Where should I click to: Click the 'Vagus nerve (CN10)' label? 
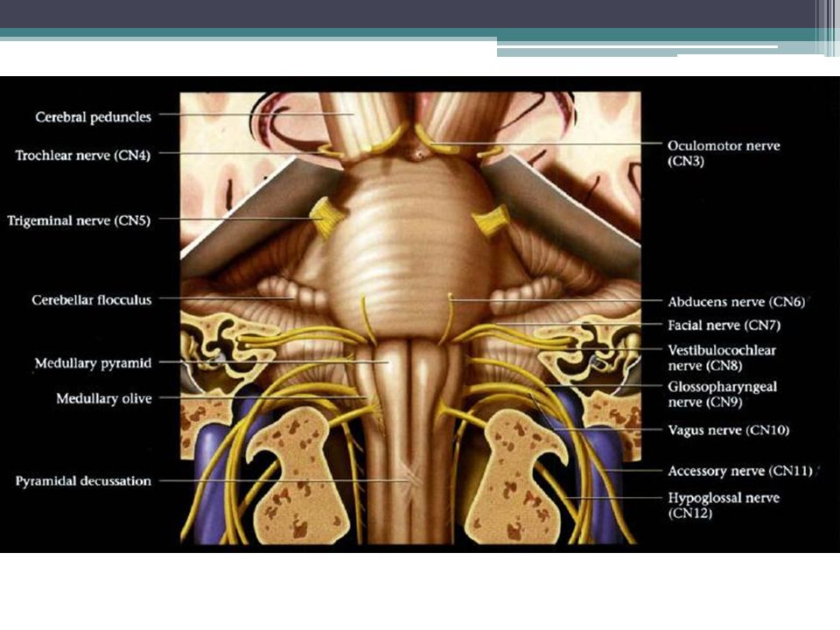pos(729,430)
